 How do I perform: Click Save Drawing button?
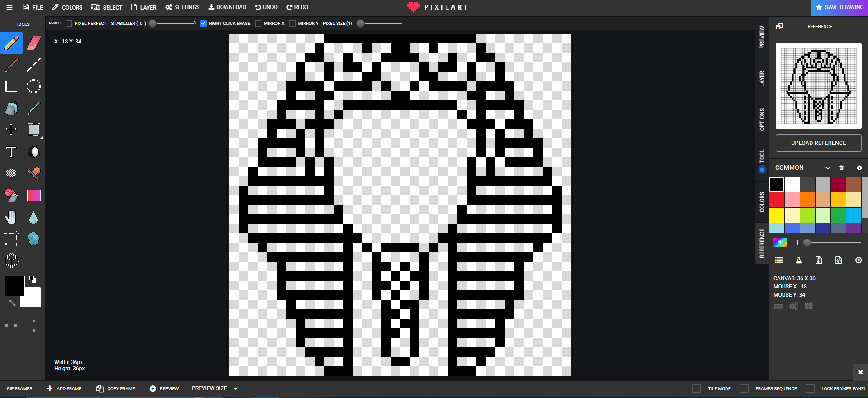click(x=840, y=7)
